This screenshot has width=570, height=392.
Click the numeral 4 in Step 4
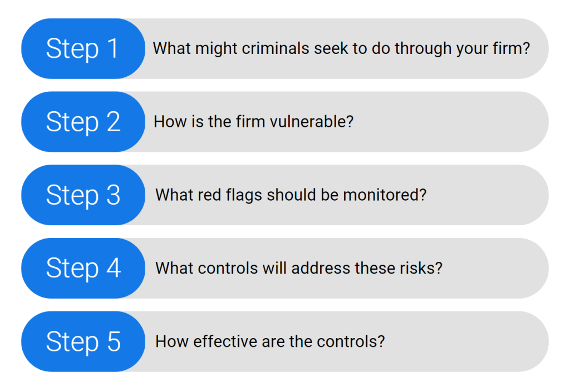tap(114, 268)
